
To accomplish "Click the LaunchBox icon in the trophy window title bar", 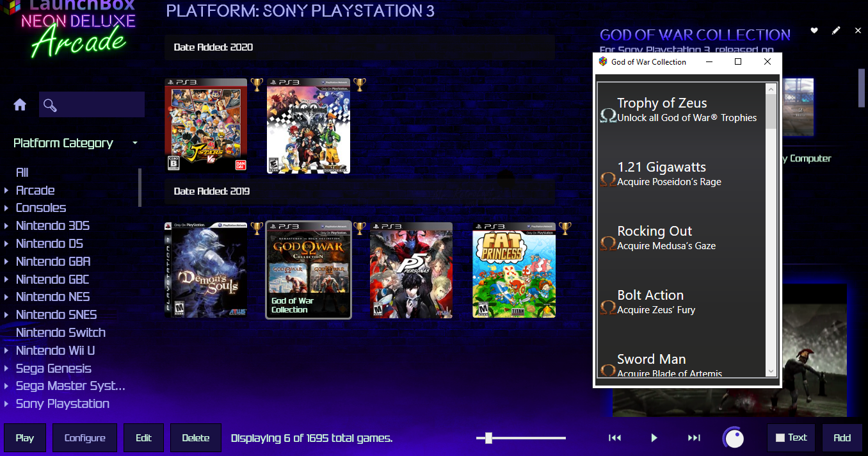I will pos(602,61).
